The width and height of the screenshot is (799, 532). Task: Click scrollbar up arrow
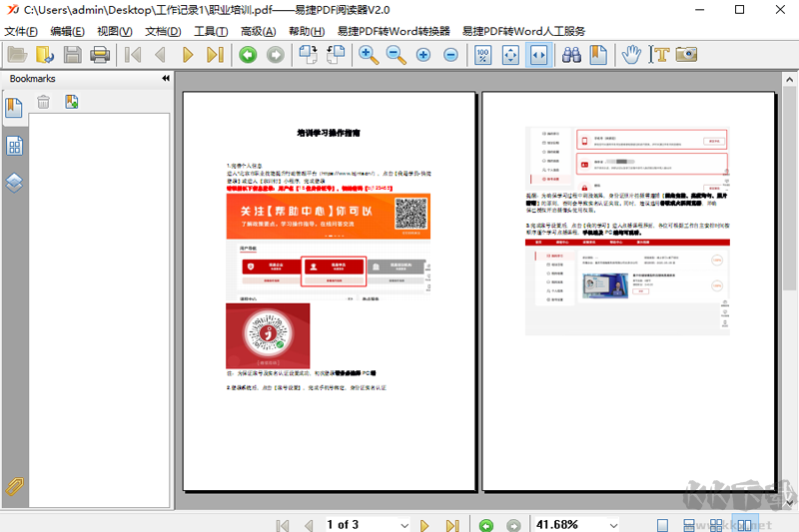pos(789,80)
